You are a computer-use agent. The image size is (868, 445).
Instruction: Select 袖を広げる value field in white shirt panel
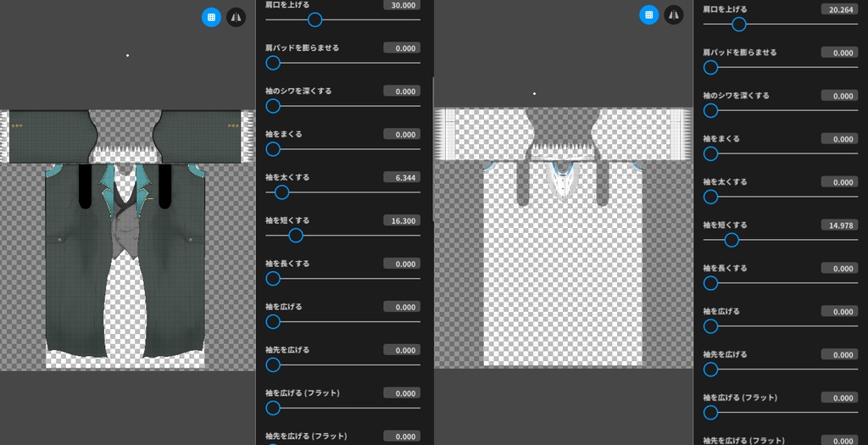(x=840, y=311)
